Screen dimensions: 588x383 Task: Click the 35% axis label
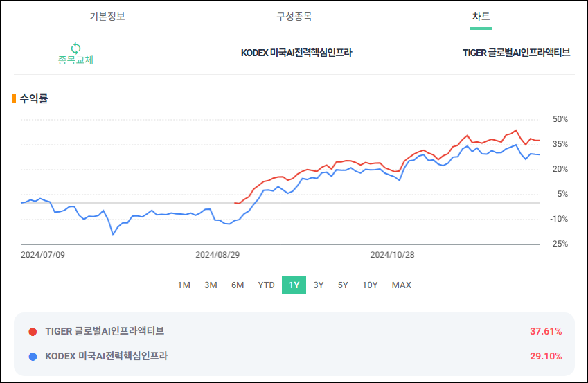pyautogui.click(x=560, y=144)
